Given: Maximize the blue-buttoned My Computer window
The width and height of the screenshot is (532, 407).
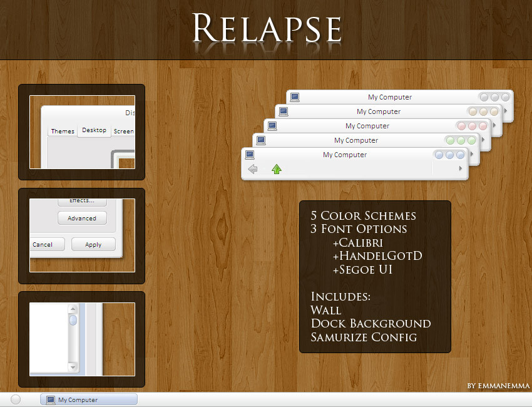Looking at the screenshot, I should coord(450,155).
